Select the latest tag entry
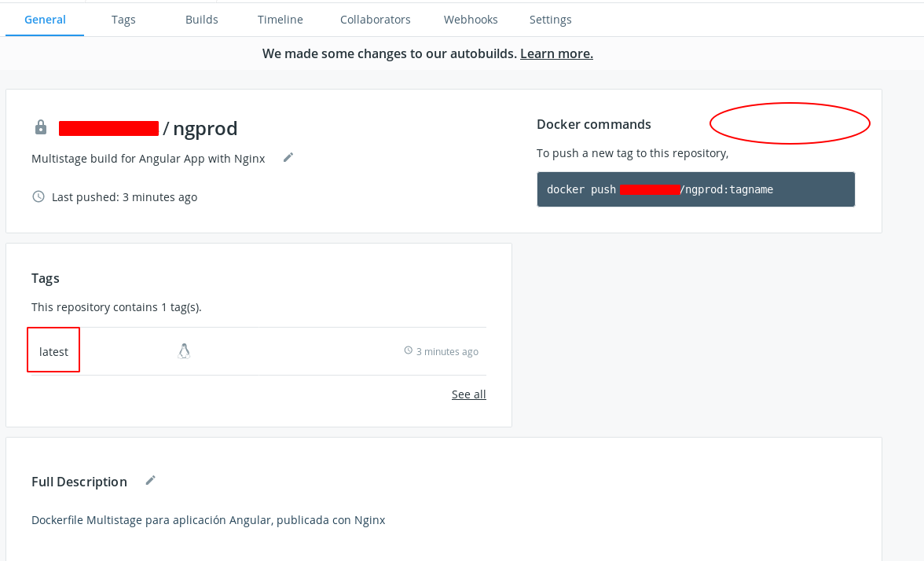The image size is (924, 561). point(54,351)
